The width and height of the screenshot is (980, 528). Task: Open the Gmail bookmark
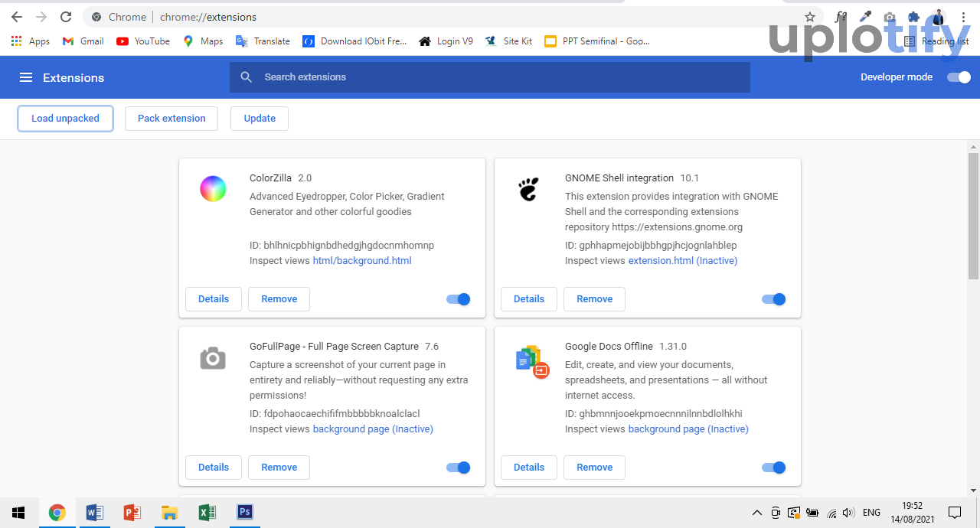[x=83, y=41]
